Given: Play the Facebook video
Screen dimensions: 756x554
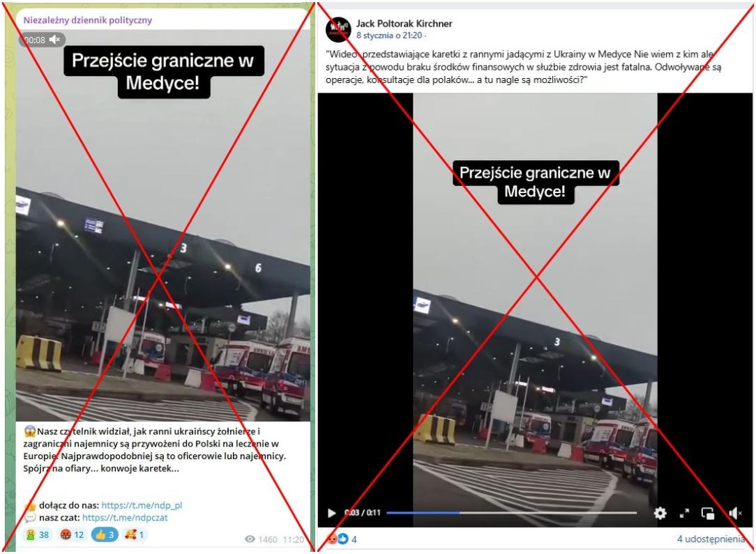Looking at the screenshot, I should tap(332, 513).
